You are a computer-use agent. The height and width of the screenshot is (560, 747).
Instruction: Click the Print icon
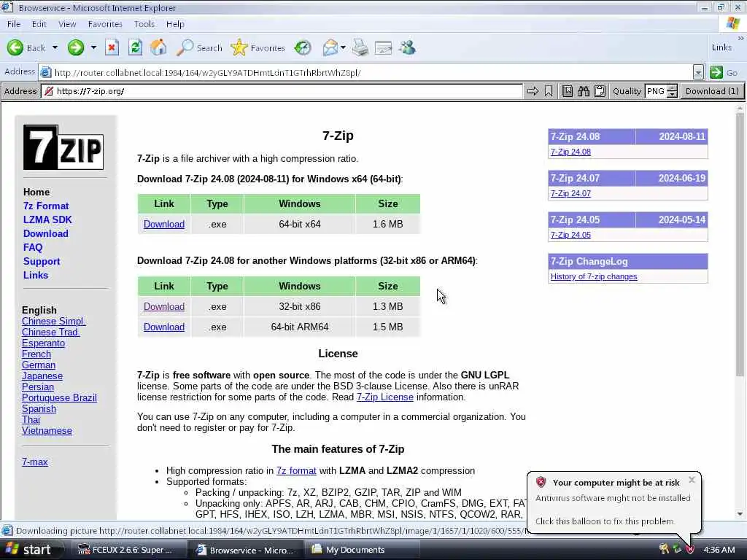[x=360, y=47]
